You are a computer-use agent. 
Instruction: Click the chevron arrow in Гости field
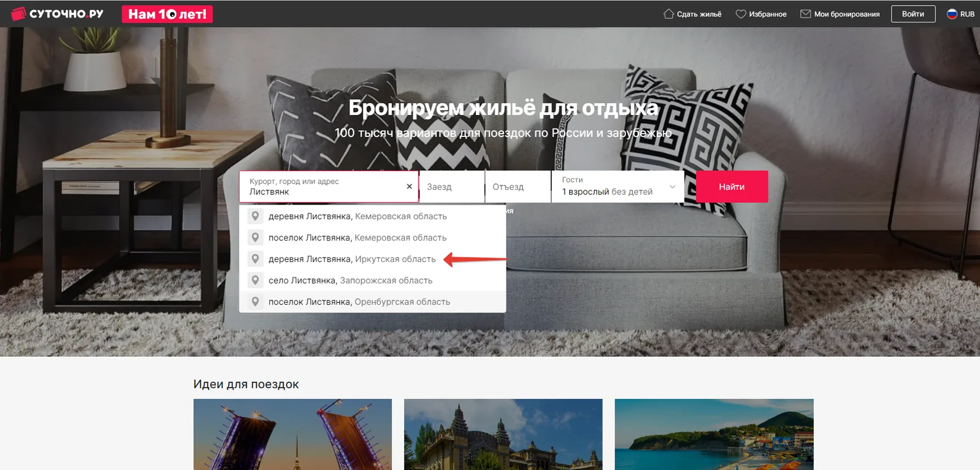click(x=672, y=187)
